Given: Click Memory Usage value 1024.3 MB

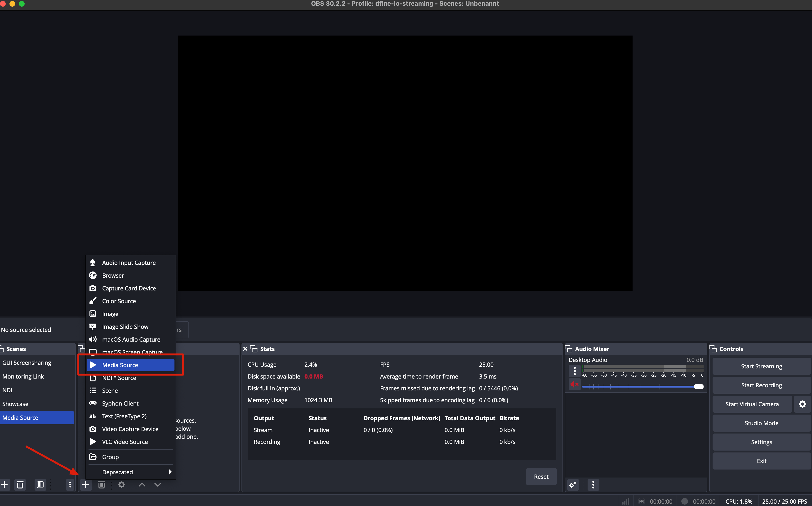Looking at the screenshot, I should tap(318, 400).
